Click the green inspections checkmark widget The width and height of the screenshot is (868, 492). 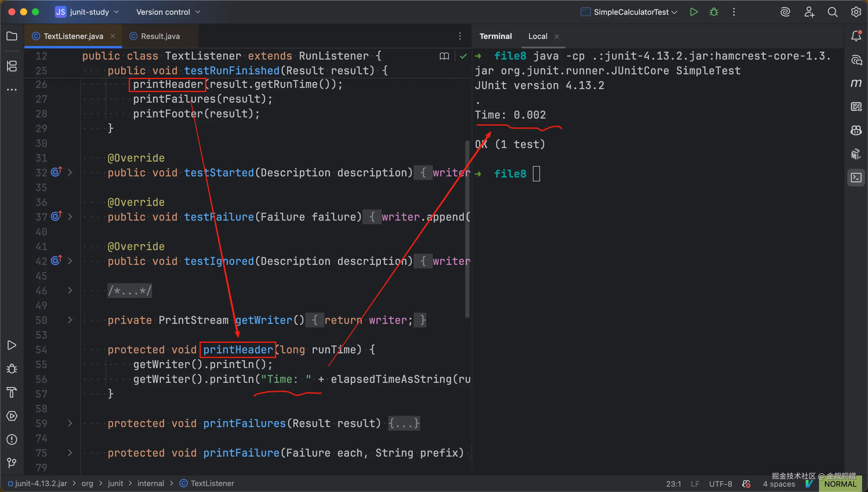point(463,56)
